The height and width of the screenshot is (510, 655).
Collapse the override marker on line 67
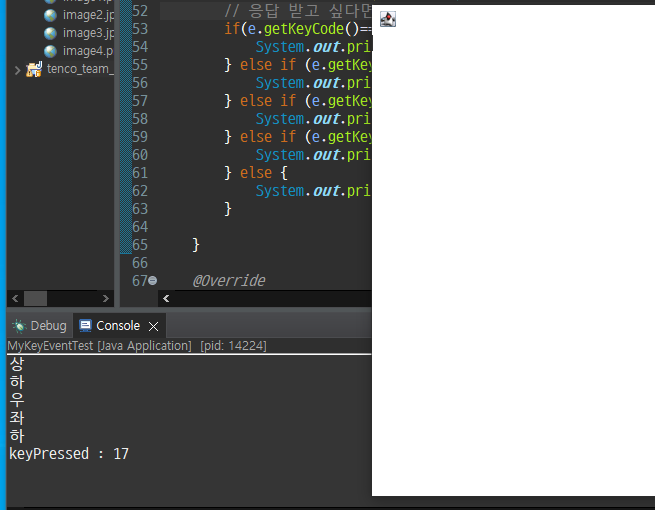(x=153, y=280)
